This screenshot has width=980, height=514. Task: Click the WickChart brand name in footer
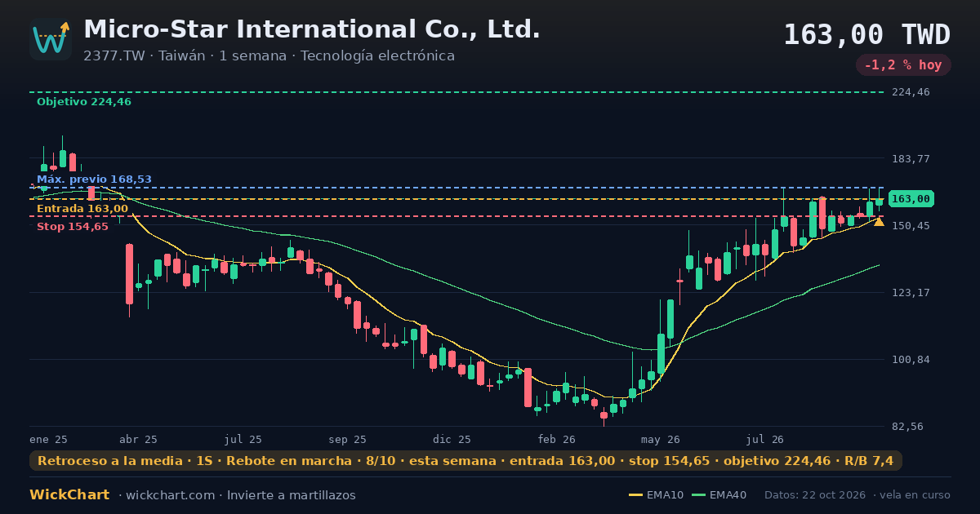[69, 495]
